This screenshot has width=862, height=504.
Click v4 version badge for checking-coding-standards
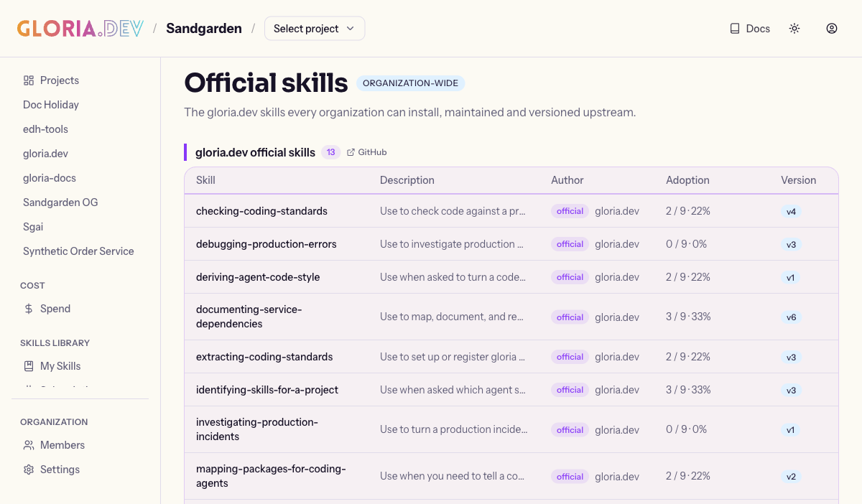coord(791,212)
